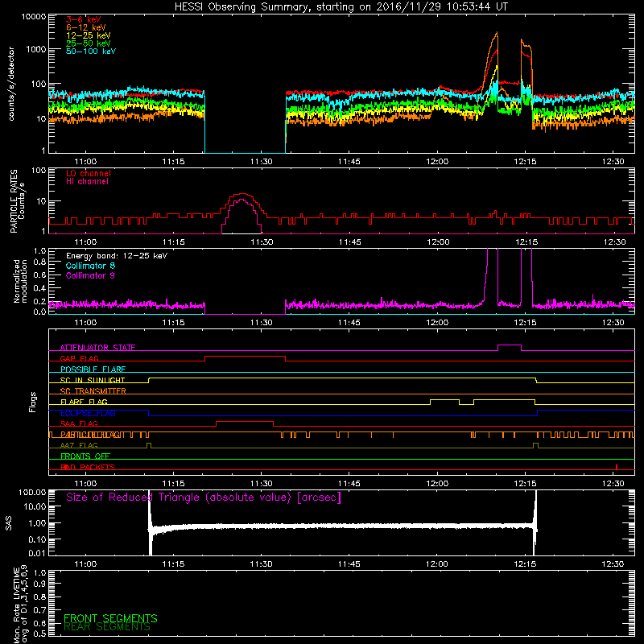Click the "11:15" time tick under Flags panel
Screen dimensions: 644x644
coord(173,484)
